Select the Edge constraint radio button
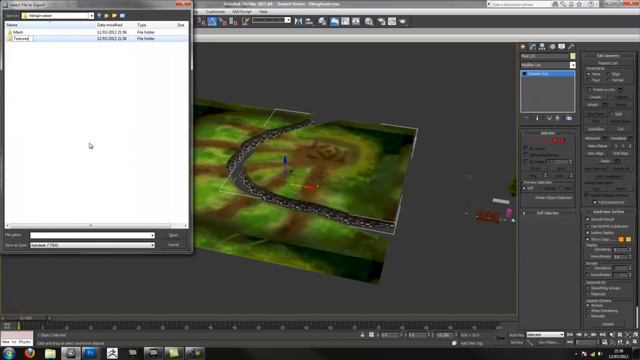The height and width of the screenshot is (360, 640). pyautogui.click(x=609, y=74)
